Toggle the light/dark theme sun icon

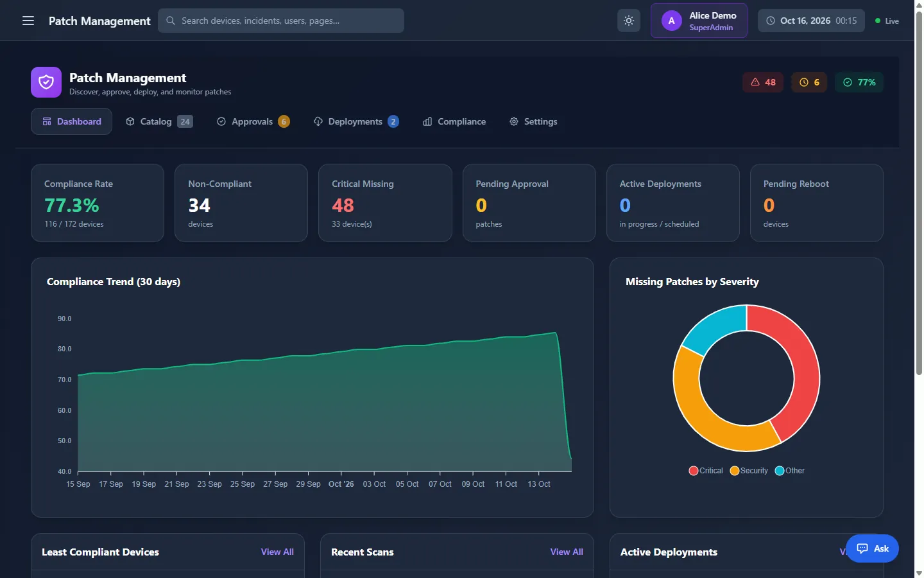629,21
